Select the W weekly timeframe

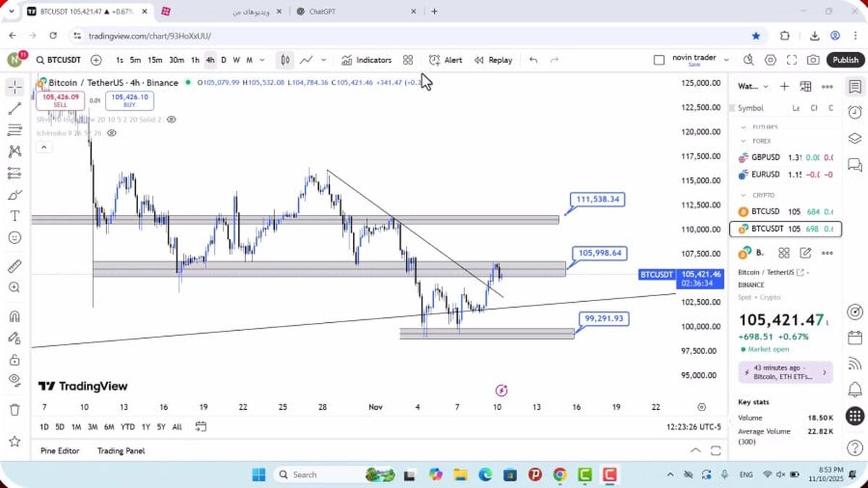tap(236, 60)
